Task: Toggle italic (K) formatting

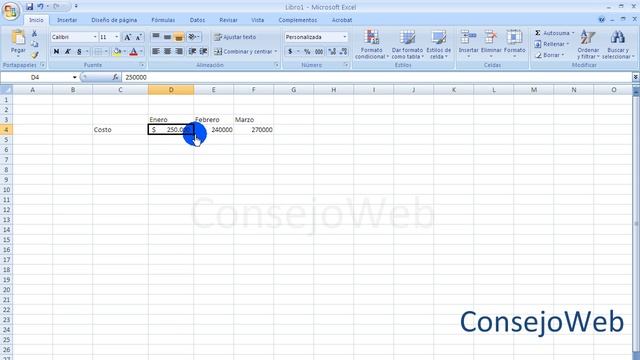Action: (x=68, y=51)
